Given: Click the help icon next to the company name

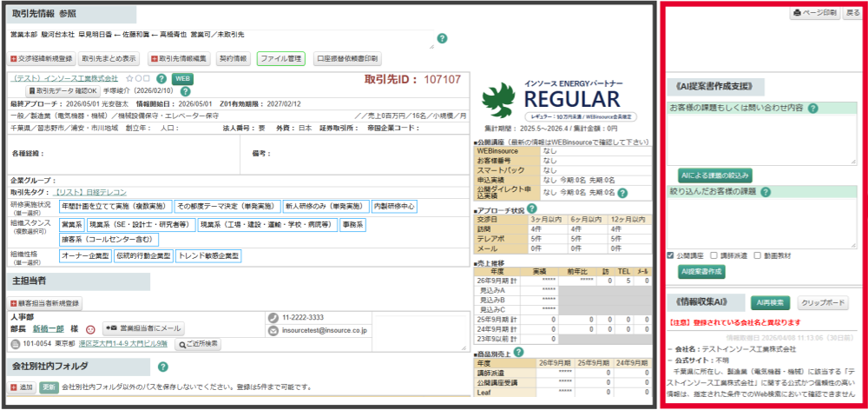Looking at the screenshot, I should (161, 79).
